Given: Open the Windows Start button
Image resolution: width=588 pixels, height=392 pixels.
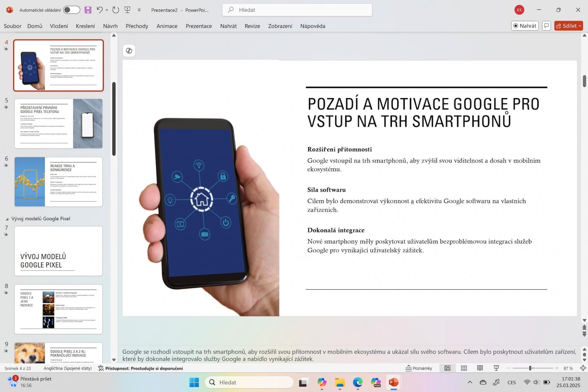Looking at the screenshot, I should (194, 382).
